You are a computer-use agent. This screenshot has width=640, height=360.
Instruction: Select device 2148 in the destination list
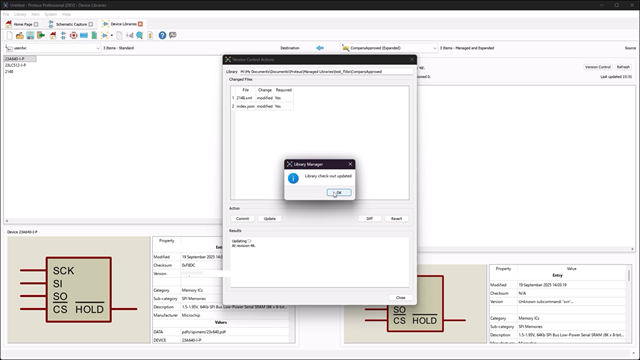pos(9,72)
